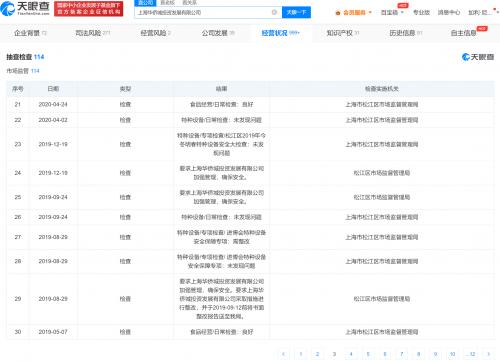Click the red official filing banner

pyautogui.click(x=88, y=8)
